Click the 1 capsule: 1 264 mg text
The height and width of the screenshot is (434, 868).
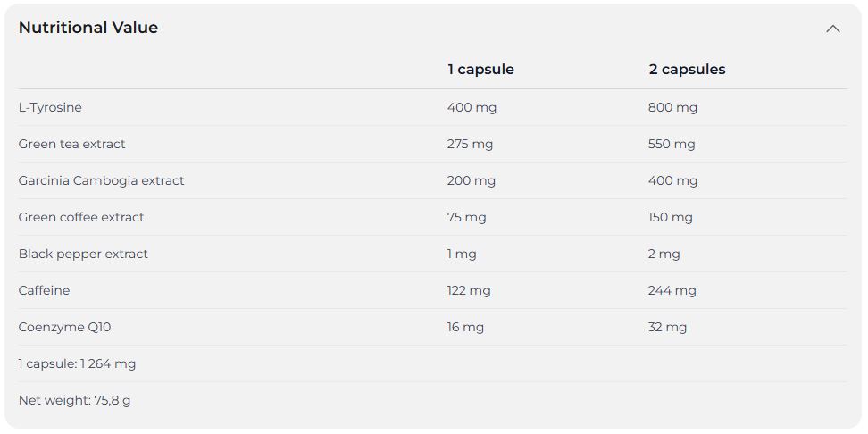[x=77, y=363]
